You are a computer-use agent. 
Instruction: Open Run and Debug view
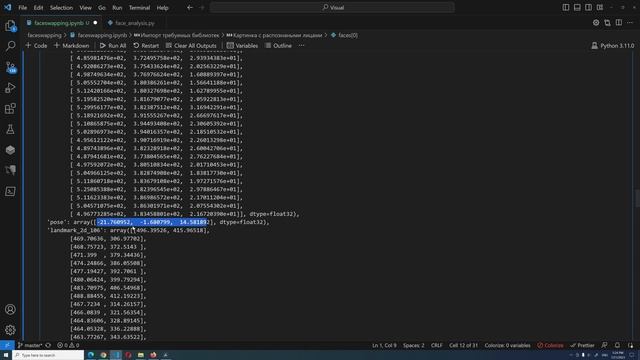pyautogui.click(x=10, y=88)
